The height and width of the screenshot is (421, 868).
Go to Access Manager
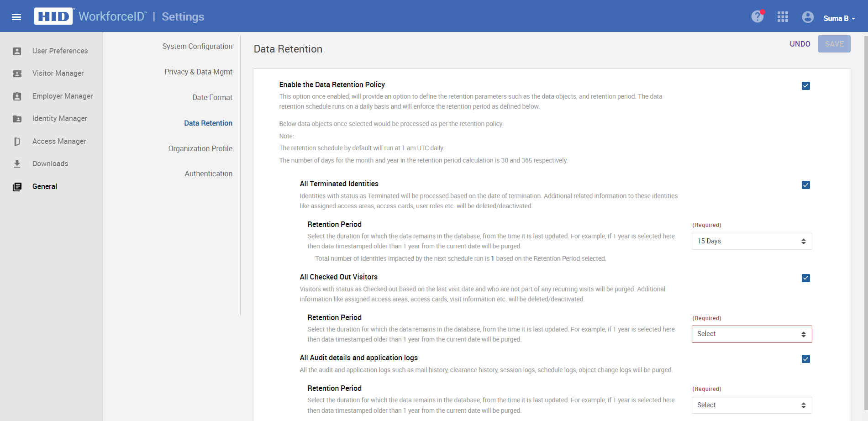(x=59, y=141)
